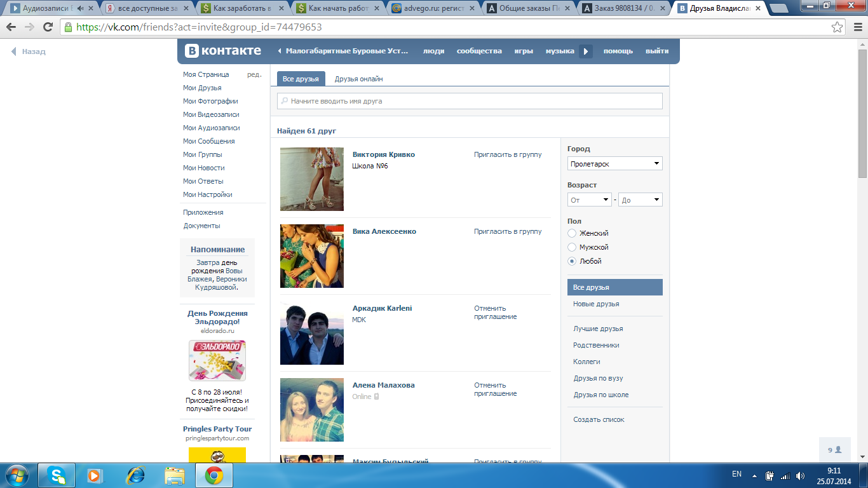
Task: Click the VKontakte logo in header
Action: coord(223,51)
